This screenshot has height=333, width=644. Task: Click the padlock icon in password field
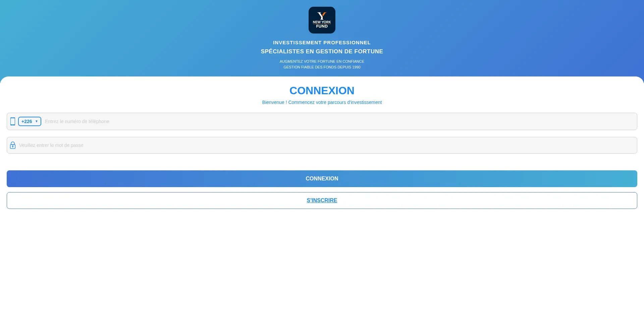click(x=13, y=145)
